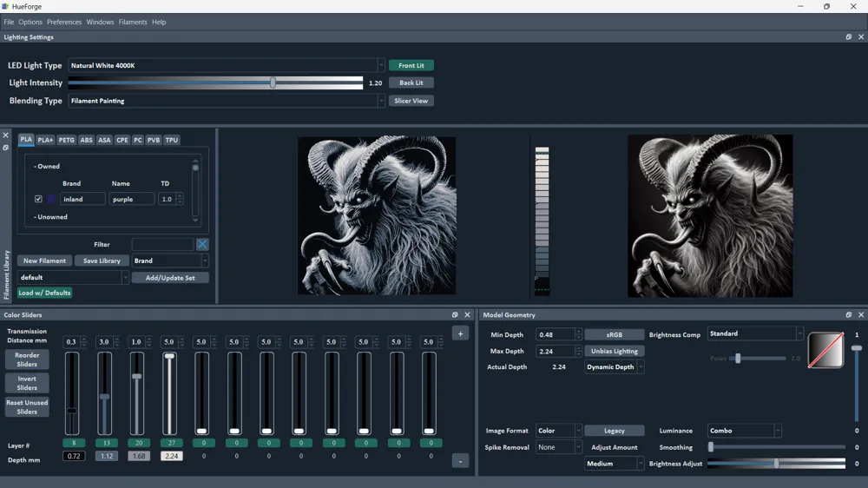Click the filament Filter text field
This screenshot has width=868, height=488.
pyautogui.click(x=163, y=244)
